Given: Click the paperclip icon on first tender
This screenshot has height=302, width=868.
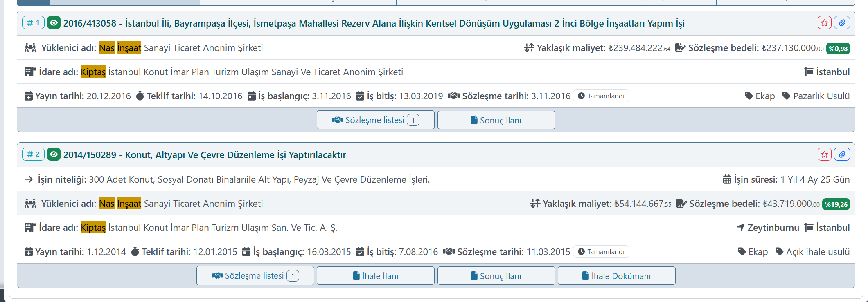Looking at the screenshot, I should pos(842,23).
